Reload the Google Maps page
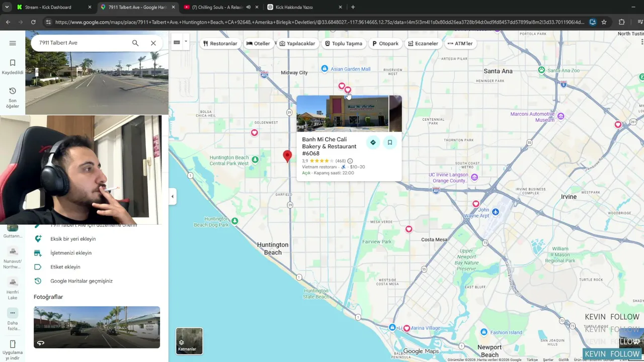644x362 pixels. click(x=33, y=22)
